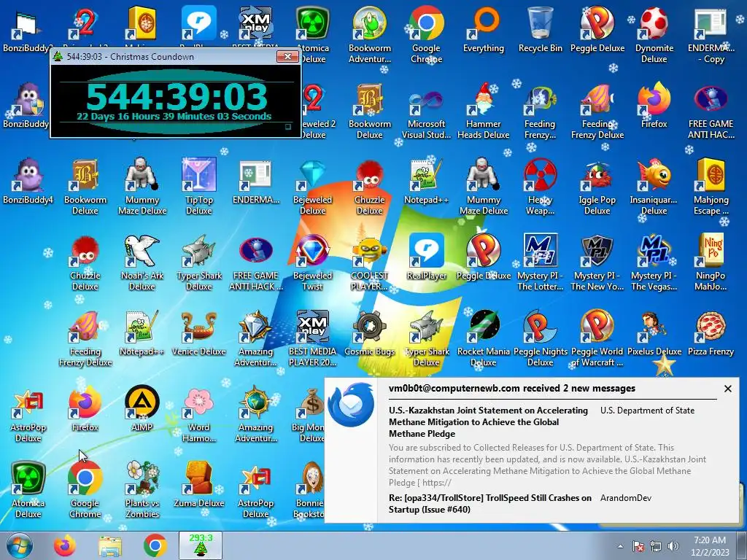Open Venice Deluxe gondola icon
The image size is (747, 560).
[x=199, y=333]
